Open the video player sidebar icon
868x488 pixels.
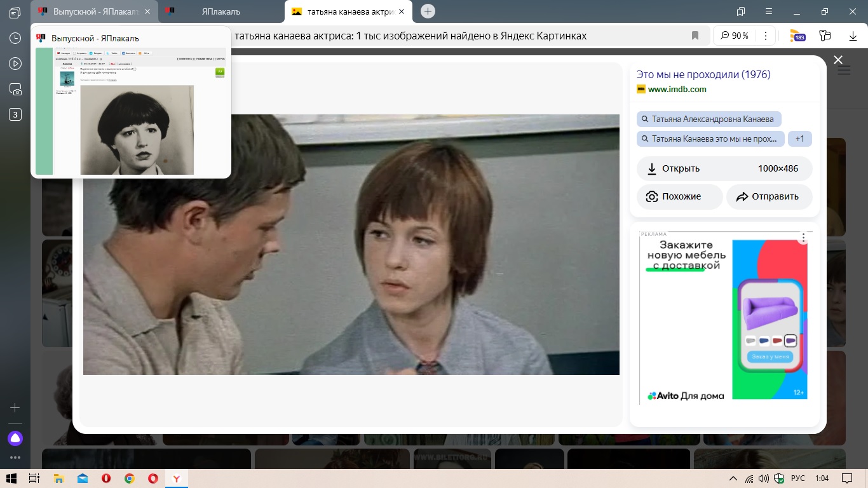(15, 64)
